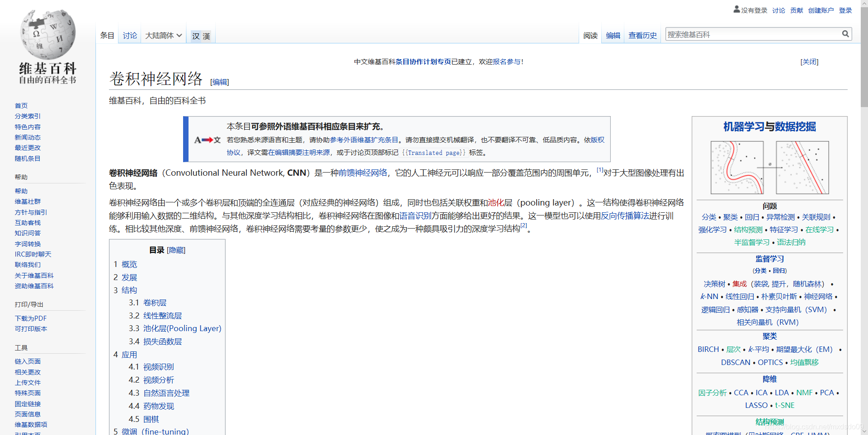Click the 条目协作计划专页 banner link
This screenshot has width=868, height=435.
(423, 62)
